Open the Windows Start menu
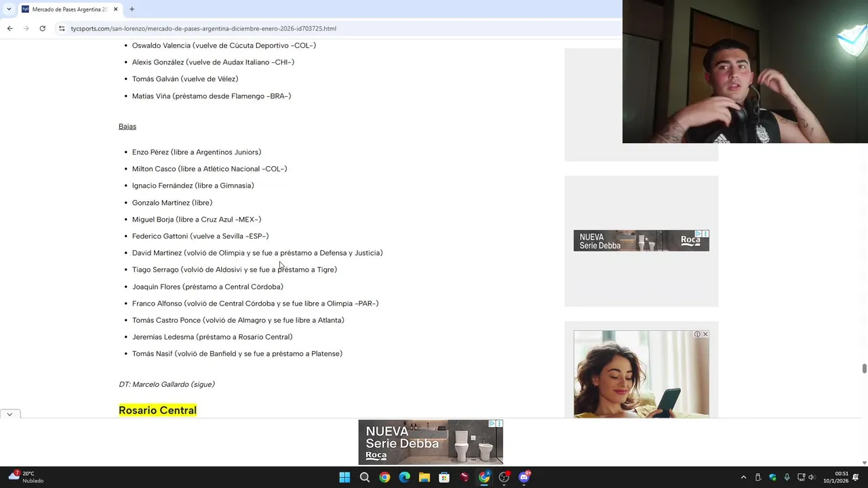Image resolution: width=868 pixels, height=488 pixels. coord(344,477)
